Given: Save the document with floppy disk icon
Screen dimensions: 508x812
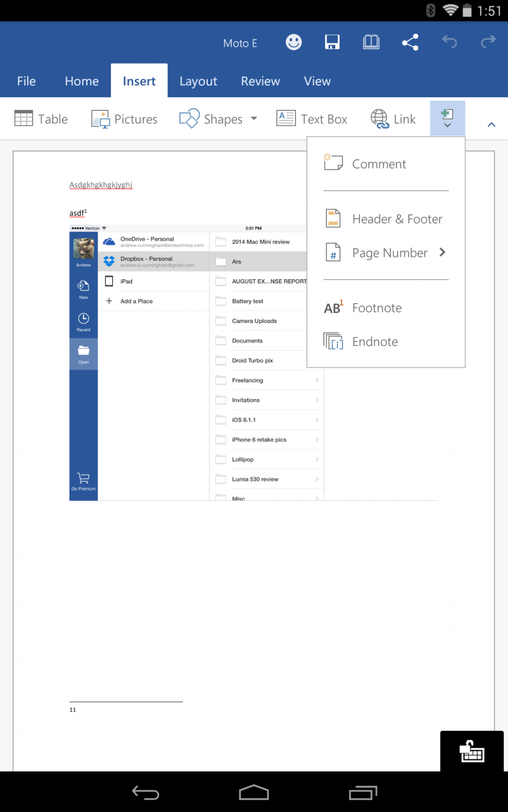Looking at the screenshot, I should click(332, 42).
